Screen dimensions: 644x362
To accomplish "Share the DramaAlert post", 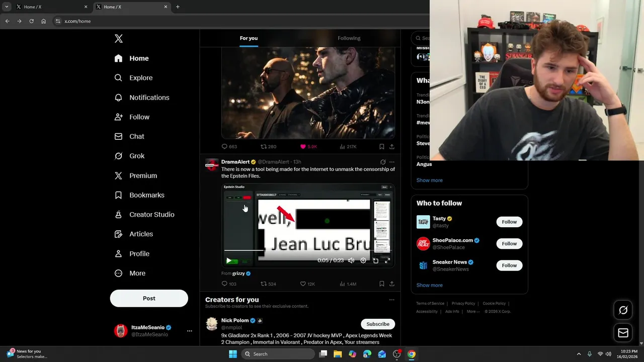I will click(x=392, y=284).
